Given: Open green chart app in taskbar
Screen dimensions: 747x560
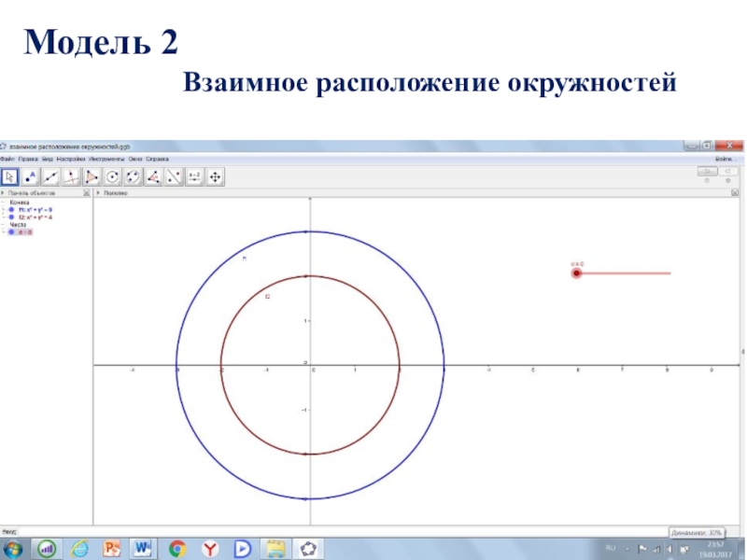Looking at the screenshot, I should click(x=46, y=549).
